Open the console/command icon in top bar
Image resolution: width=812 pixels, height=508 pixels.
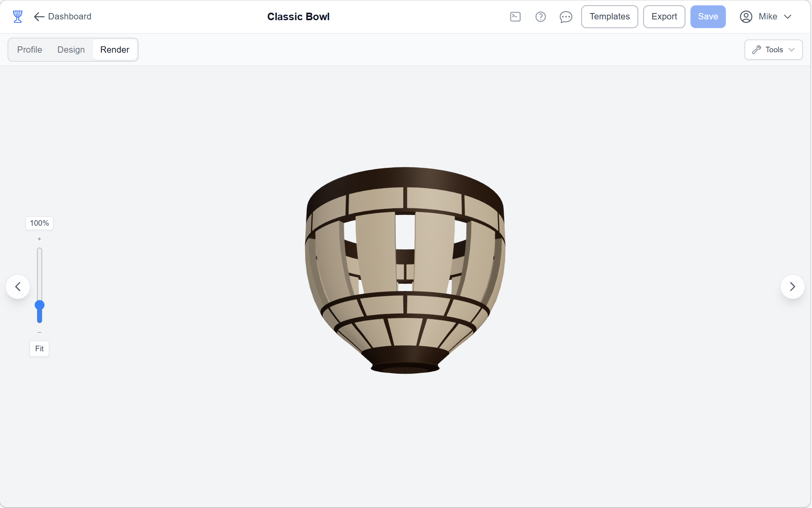(x=516, y=17)
